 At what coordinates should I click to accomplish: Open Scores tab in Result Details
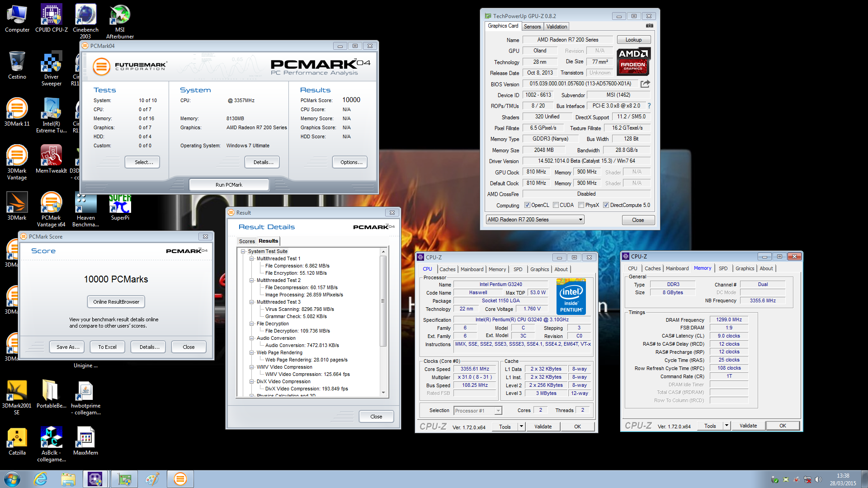pyautogui.click(x=247, y=241)
